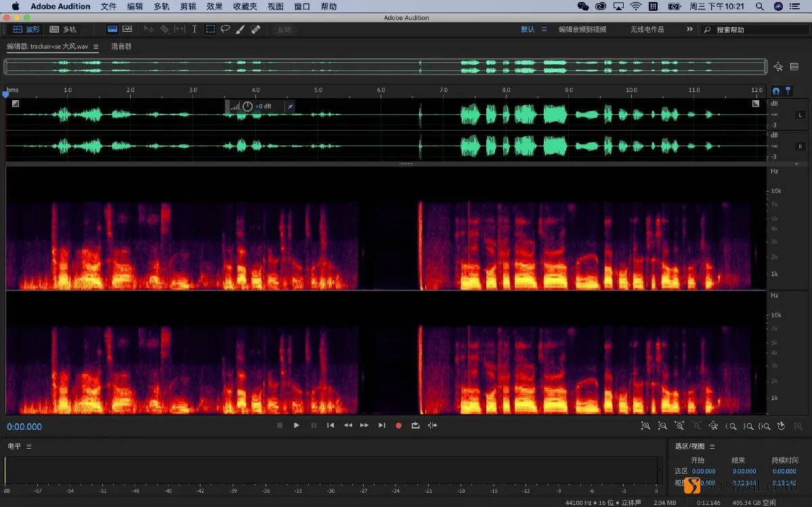This screenshot has width=812, height=507.
Task: Zoom in time
Action: coord(679,426)
